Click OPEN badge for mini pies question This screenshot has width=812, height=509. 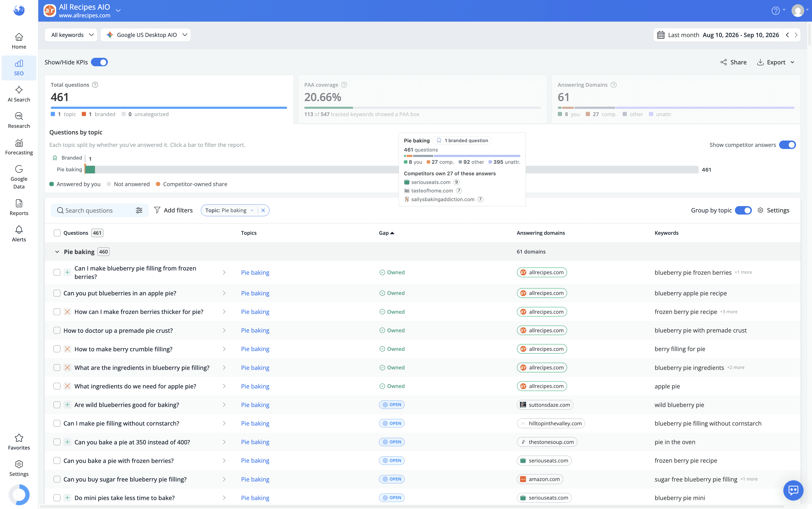coord(392,497)
